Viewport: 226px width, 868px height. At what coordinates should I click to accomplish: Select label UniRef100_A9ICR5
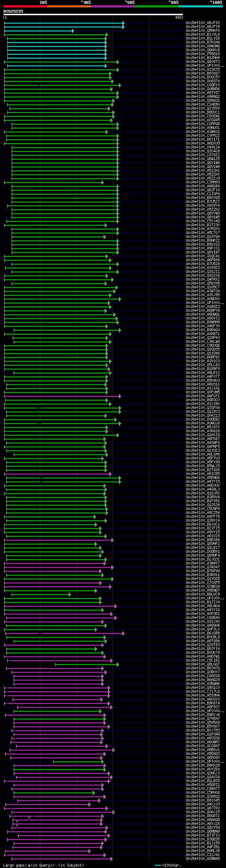click(203, 474)
